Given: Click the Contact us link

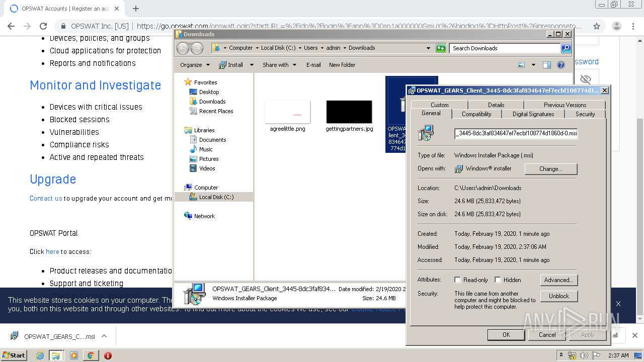Looking at the screenshot, I should coord(46,198).
